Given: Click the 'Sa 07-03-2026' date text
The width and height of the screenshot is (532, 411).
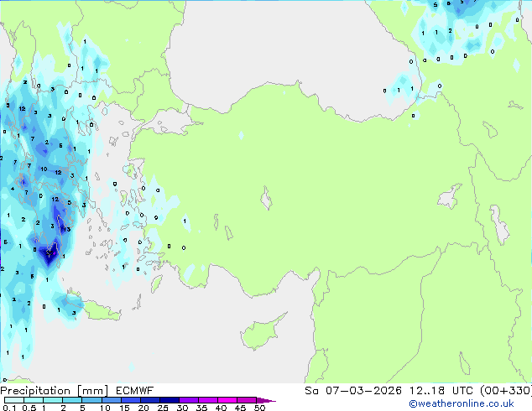Looking at the screenshot, I should click(x=353, y=391).
